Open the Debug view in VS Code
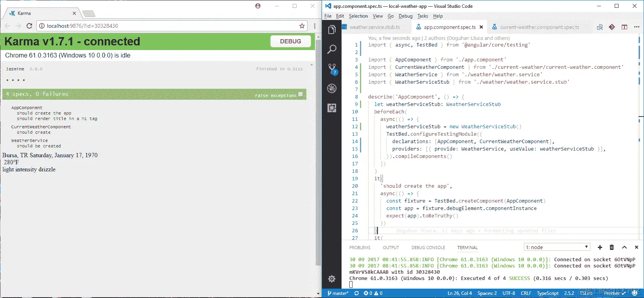644x298 pixels. point(332,88)
